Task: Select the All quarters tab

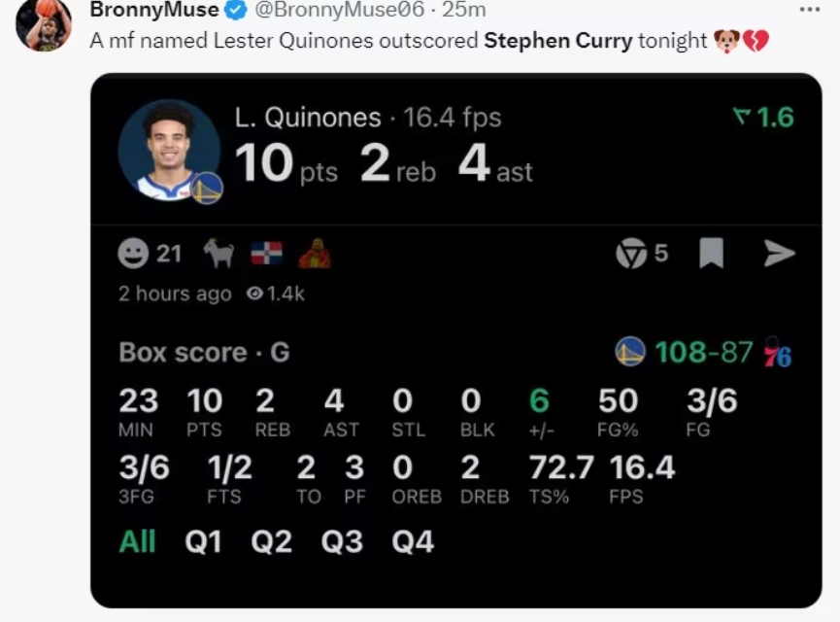Action: (x=137, y=541)
